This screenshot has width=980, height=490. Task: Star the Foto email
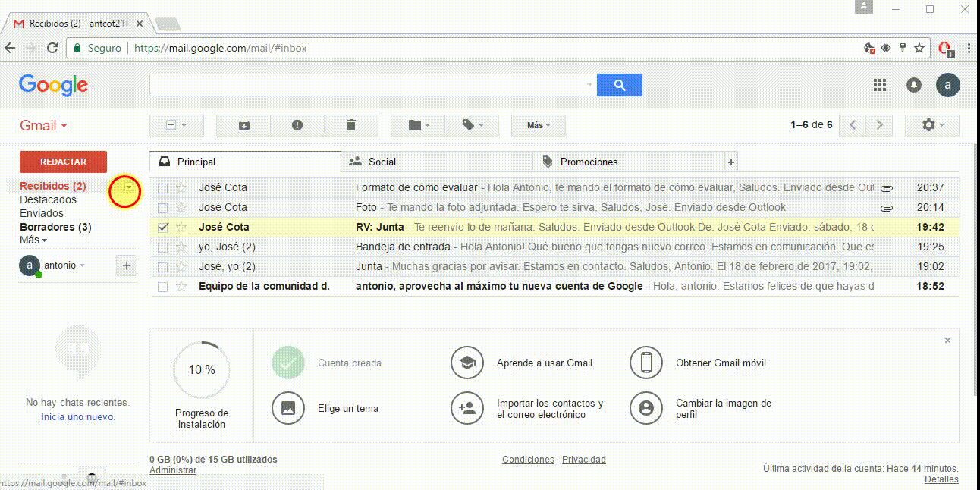pos(181,207)
